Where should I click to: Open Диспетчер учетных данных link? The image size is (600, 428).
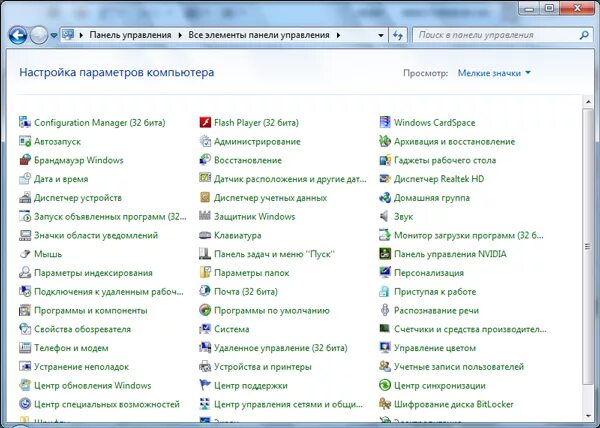pyautogui.click(x=270, y=198)
